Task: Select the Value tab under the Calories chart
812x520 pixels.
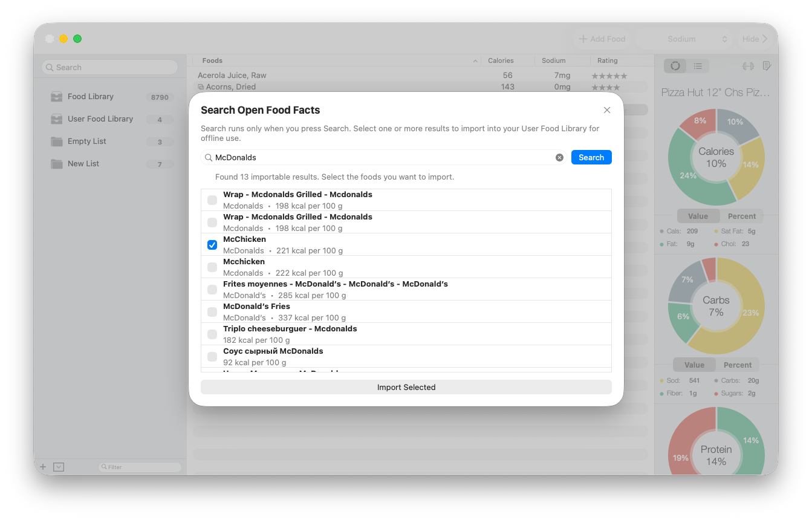Action: (698, 216)
